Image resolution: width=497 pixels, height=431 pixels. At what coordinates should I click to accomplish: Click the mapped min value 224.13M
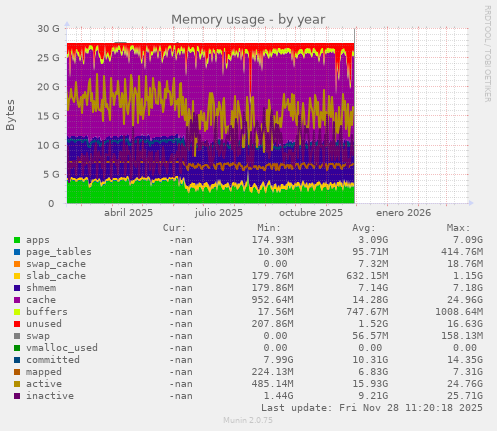[272, 372]
